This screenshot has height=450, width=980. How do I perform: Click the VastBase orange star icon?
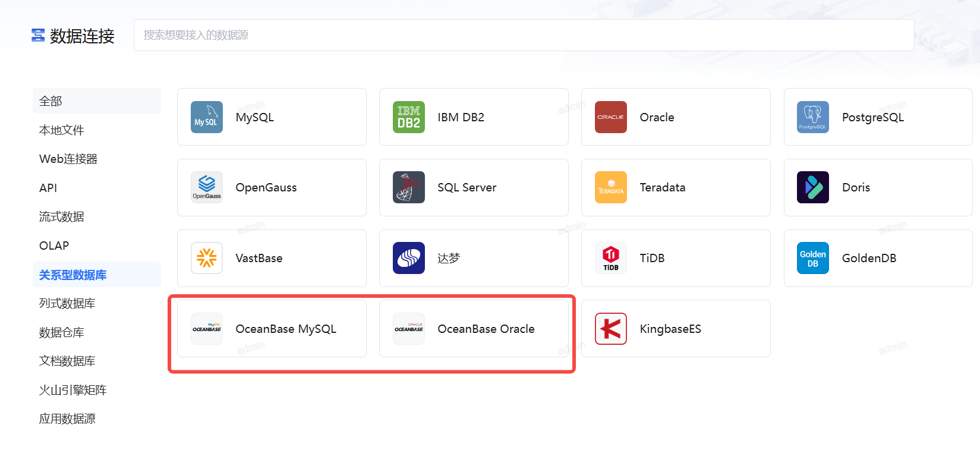(207, 258)
